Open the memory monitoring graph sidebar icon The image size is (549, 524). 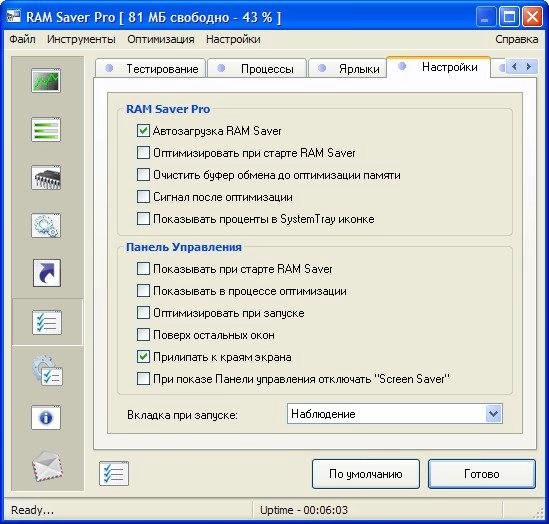pos(46,81)
